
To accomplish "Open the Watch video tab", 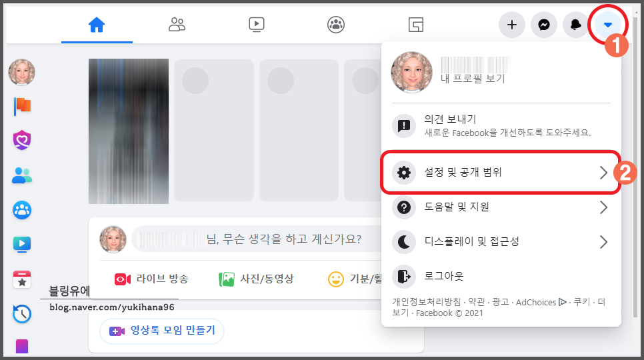I will [x=256, y=25].
